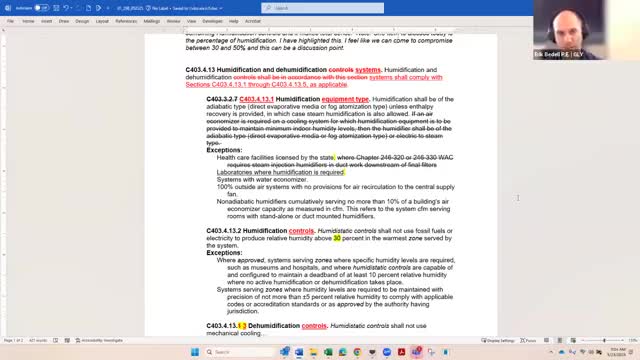Viewport: 640px width, 360px height.
Task: Undo the last action
Action: (66, 8)
